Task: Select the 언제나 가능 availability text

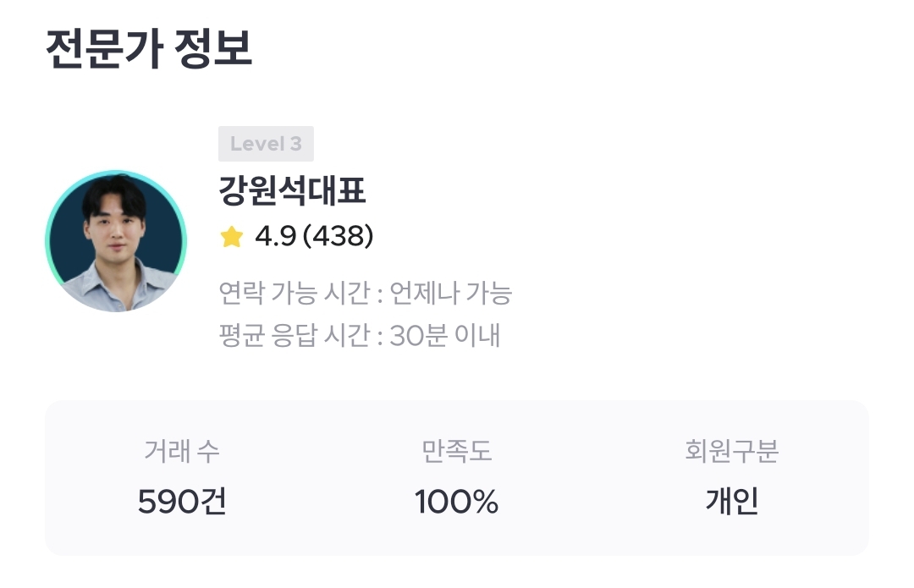Action: pos(450,294)
